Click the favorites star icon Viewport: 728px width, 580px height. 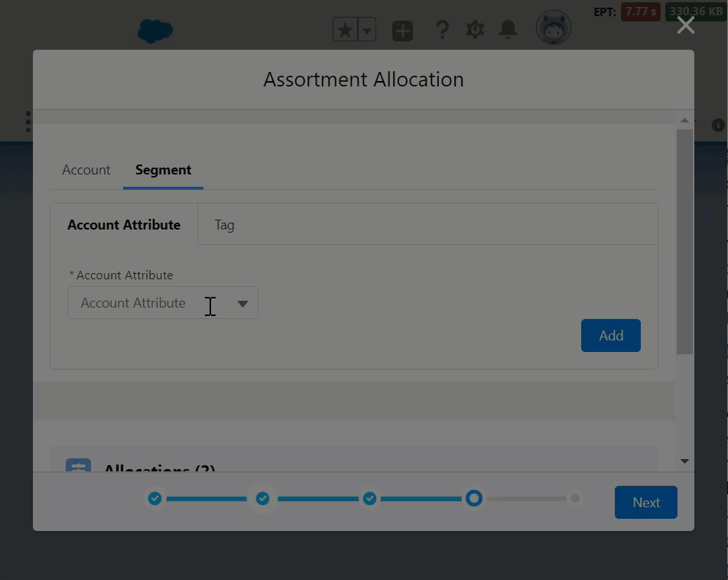346,31
